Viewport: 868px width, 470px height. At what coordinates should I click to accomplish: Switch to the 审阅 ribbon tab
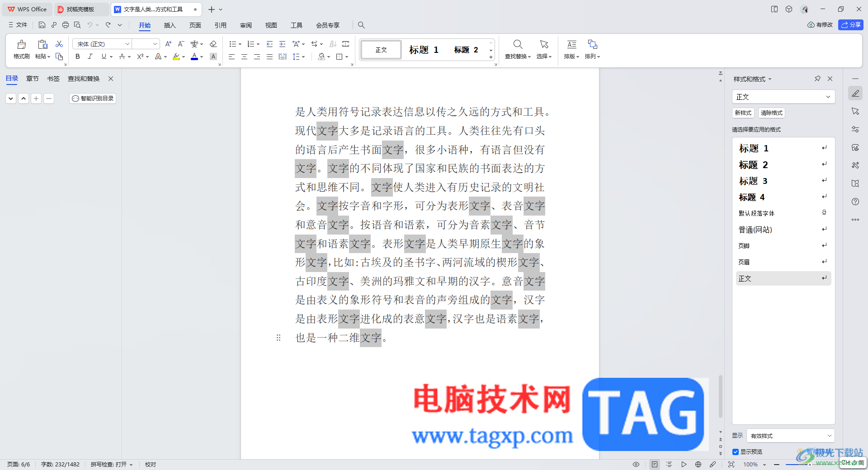tap(246, 25)
